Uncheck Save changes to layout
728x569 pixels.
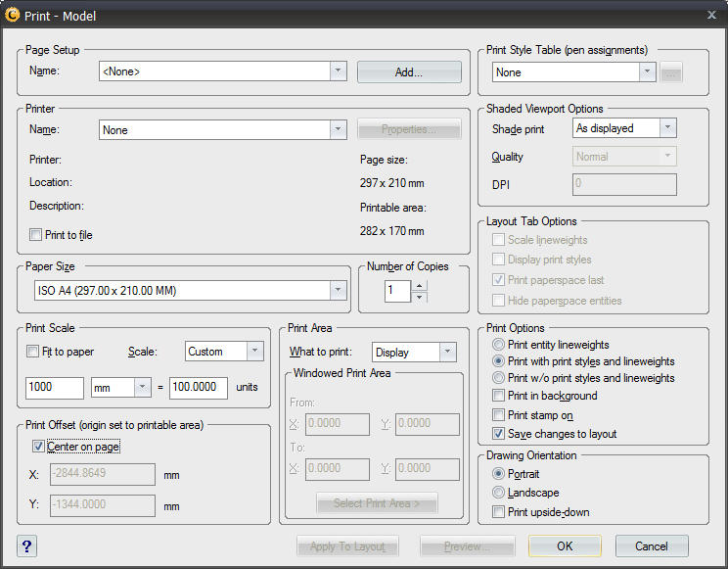coord(498,434)
